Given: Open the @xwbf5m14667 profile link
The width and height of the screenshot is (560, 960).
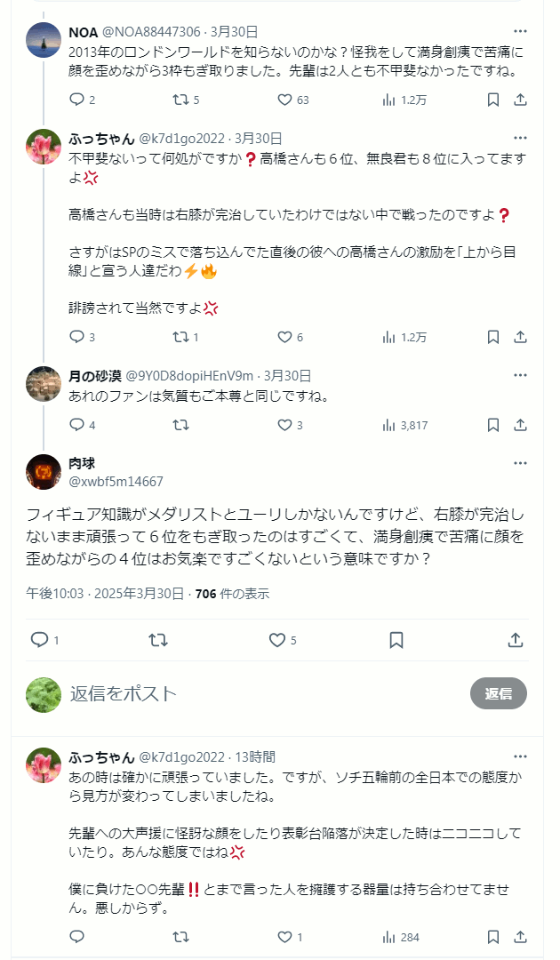Looking at the screenshot, I should tap(116, 482).
